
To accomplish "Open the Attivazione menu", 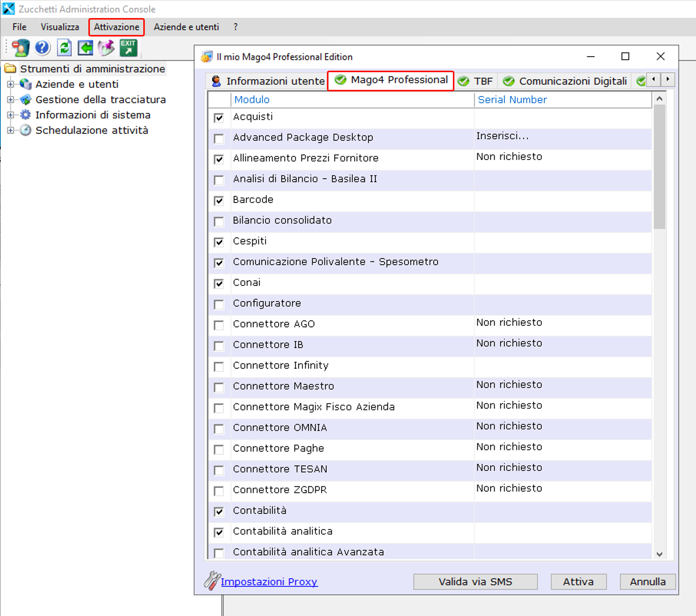I will pyautogui.click(x=116, y=27).
